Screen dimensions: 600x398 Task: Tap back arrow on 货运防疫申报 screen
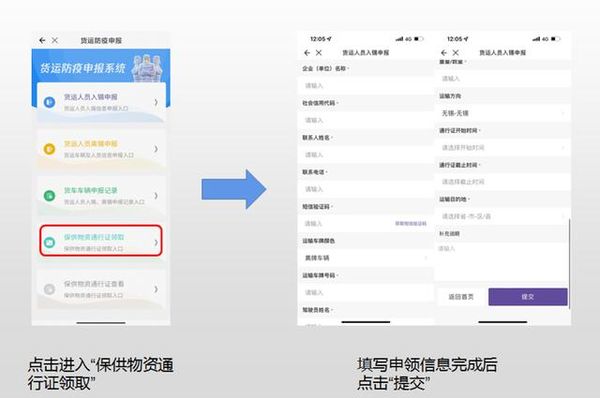pos(42,40)
